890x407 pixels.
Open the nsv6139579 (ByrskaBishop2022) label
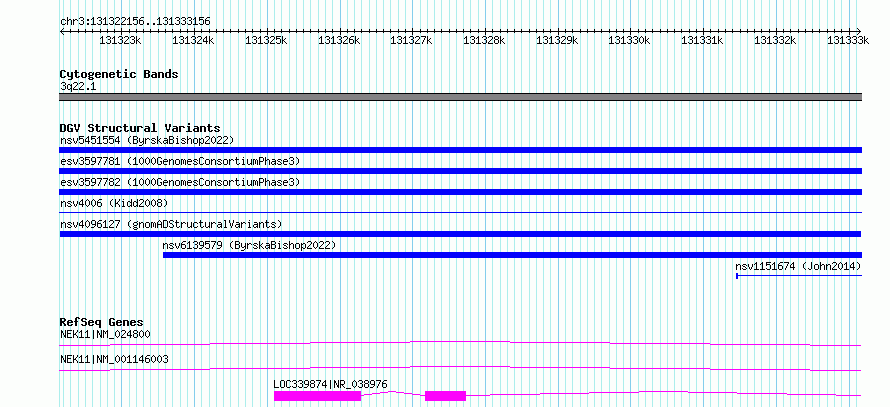coord(249,245)
